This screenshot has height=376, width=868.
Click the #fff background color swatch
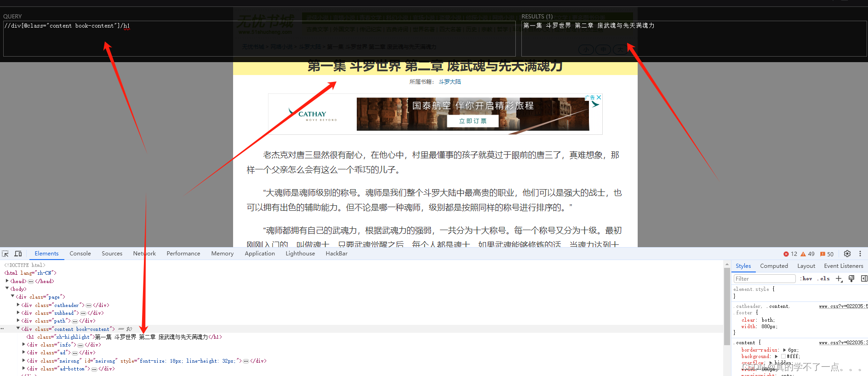[x=783, y=357]
